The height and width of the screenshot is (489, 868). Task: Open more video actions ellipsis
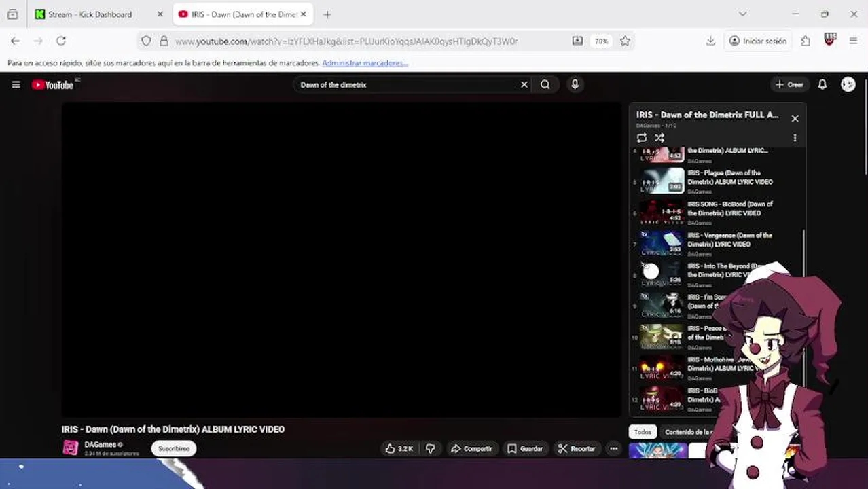click(613, 449)
